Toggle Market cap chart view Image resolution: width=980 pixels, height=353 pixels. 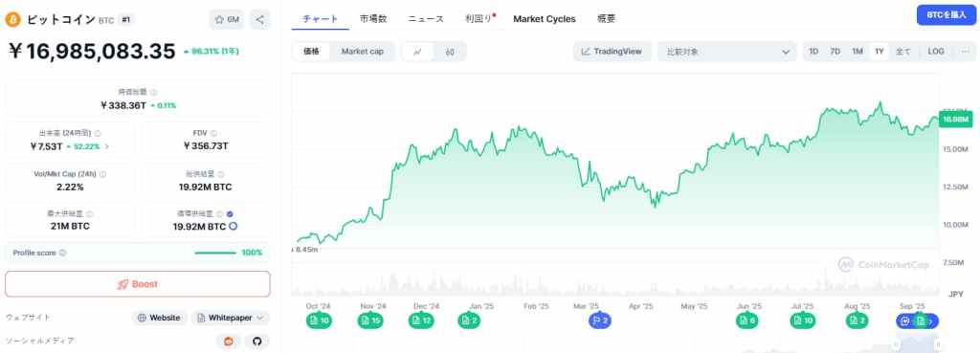pyautogui.click(x=363, y=52)
